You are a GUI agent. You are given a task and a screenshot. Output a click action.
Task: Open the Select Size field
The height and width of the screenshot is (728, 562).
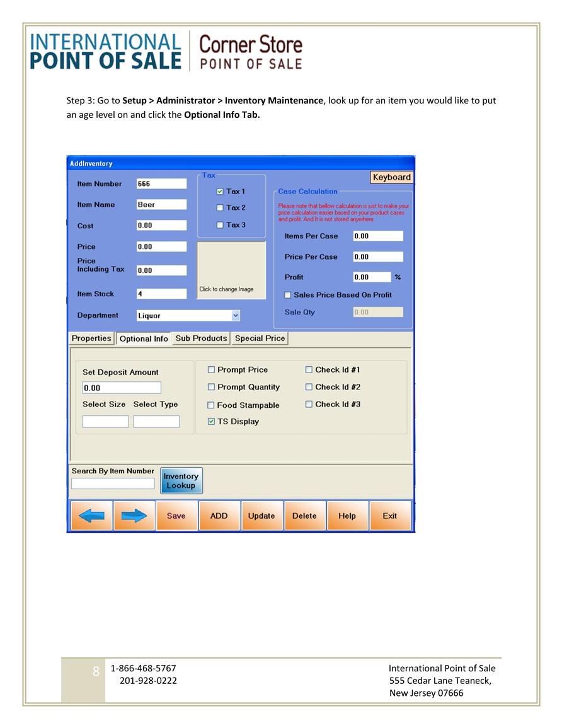[x=105, y=421]
